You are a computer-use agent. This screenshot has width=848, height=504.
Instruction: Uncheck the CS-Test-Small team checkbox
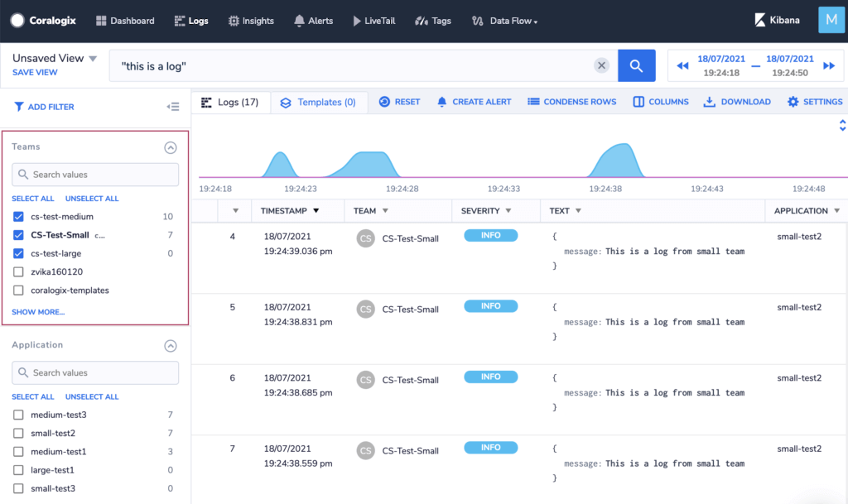point(18,235)
